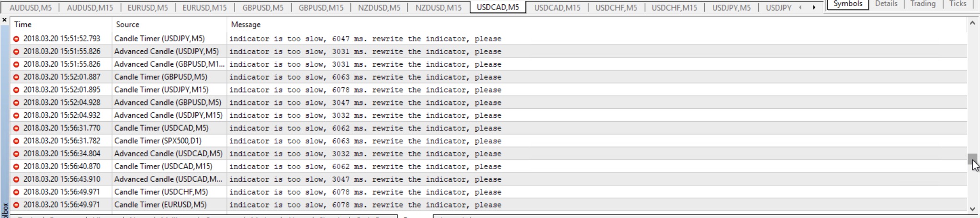Click left arrow to show previous chart tabs

coord(800,7)
